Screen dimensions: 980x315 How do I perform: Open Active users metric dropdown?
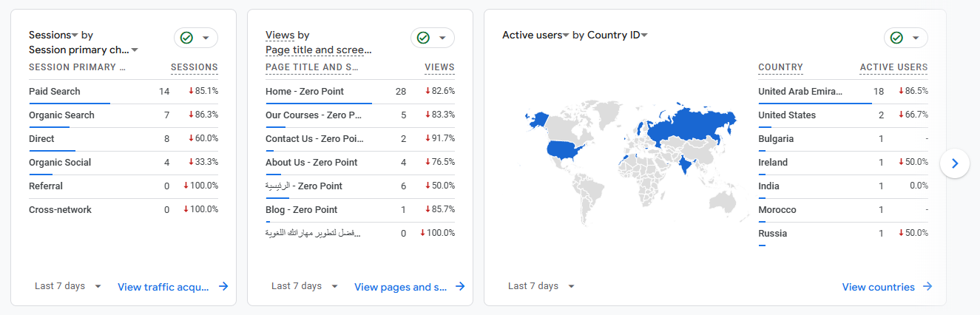coord(566,35)
